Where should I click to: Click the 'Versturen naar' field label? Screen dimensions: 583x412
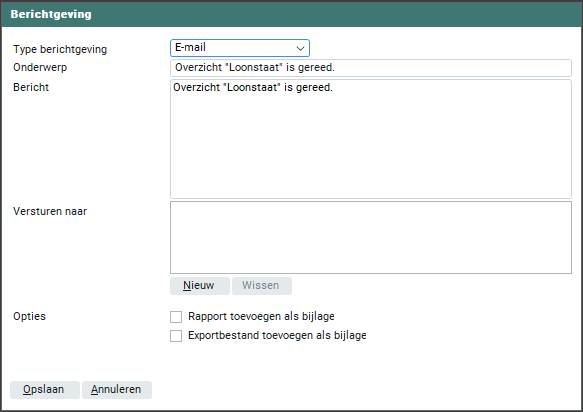50,211
